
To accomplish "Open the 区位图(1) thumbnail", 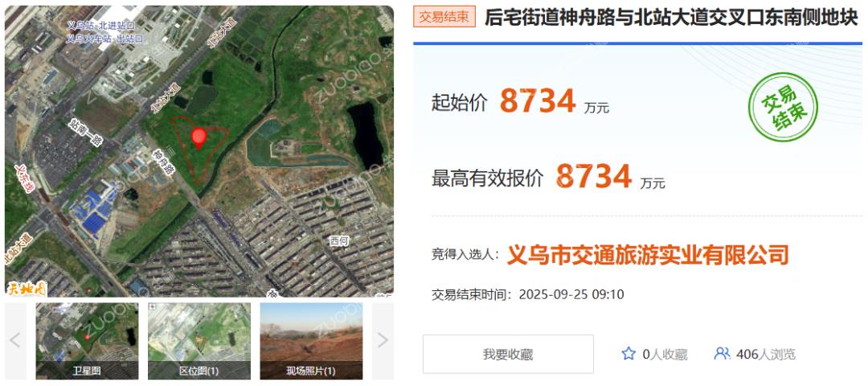I will click(199, 341).
